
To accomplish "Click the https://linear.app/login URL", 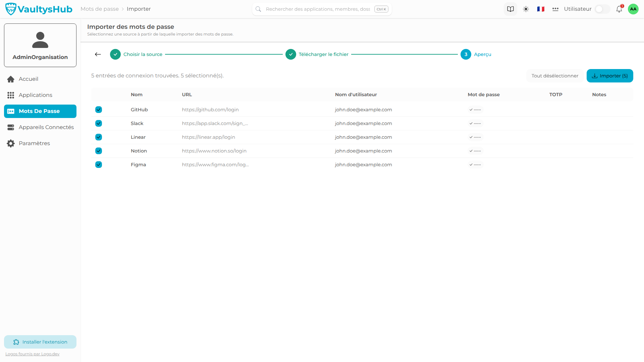I will (209, 137).
